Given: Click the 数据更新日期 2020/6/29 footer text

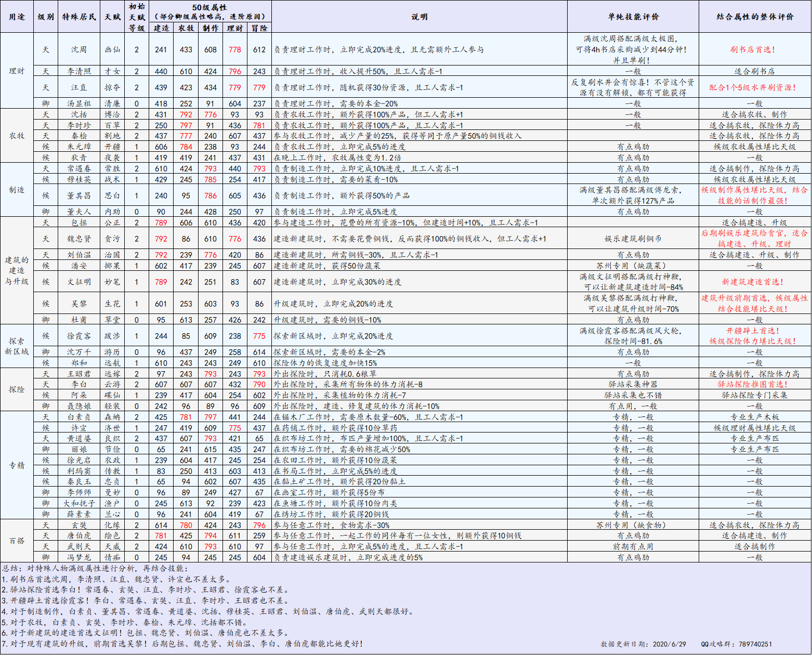Looking at the screenshot, I should pos(643,644).
